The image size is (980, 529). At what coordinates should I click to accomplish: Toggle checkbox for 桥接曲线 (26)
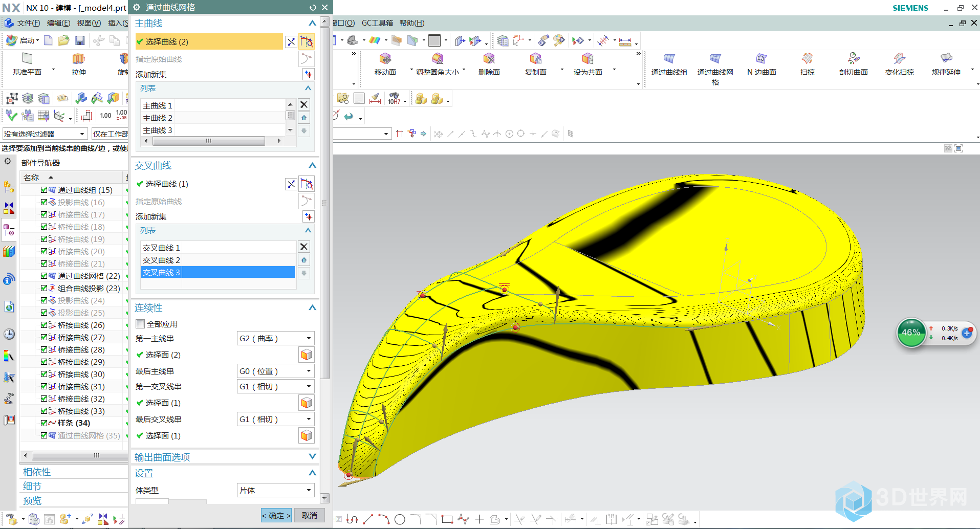[x=44, y=325]
